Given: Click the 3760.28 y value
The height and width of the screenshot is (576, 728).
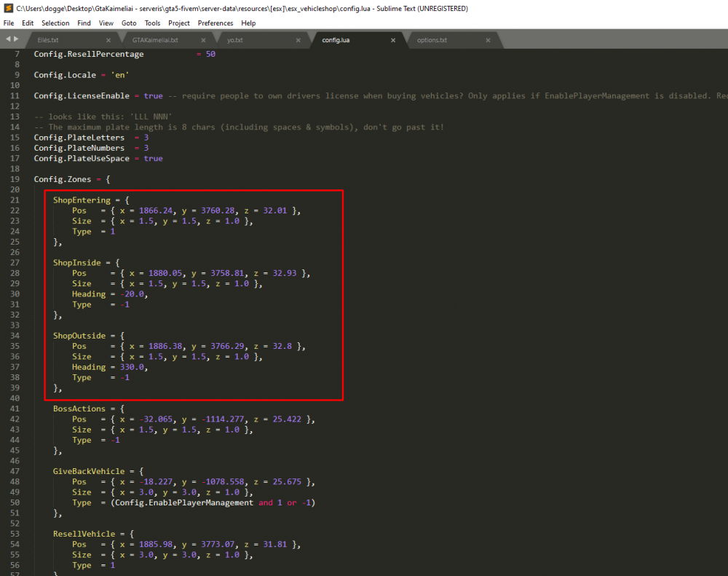Looking at the screenshot, I should coord(218,211).
